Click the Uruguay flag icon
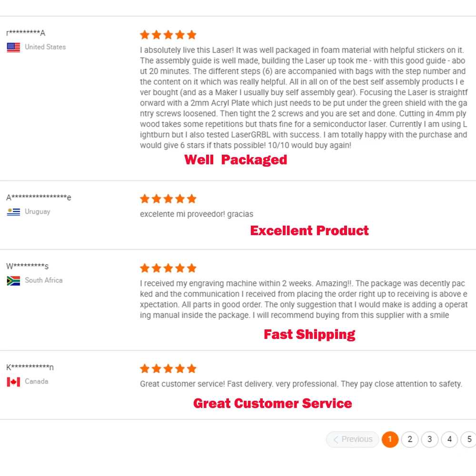This screenshot has height=476, width=476. pyautogui.click(x=13, y=212)
